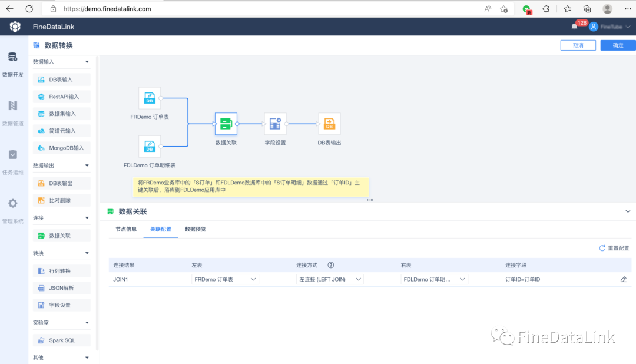
Task: Switch to the 节点信息 tab
Action: [126, 229]
